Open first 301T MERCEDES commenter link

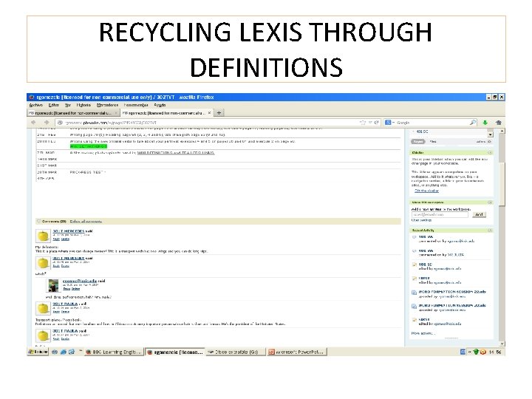(68, 231)
